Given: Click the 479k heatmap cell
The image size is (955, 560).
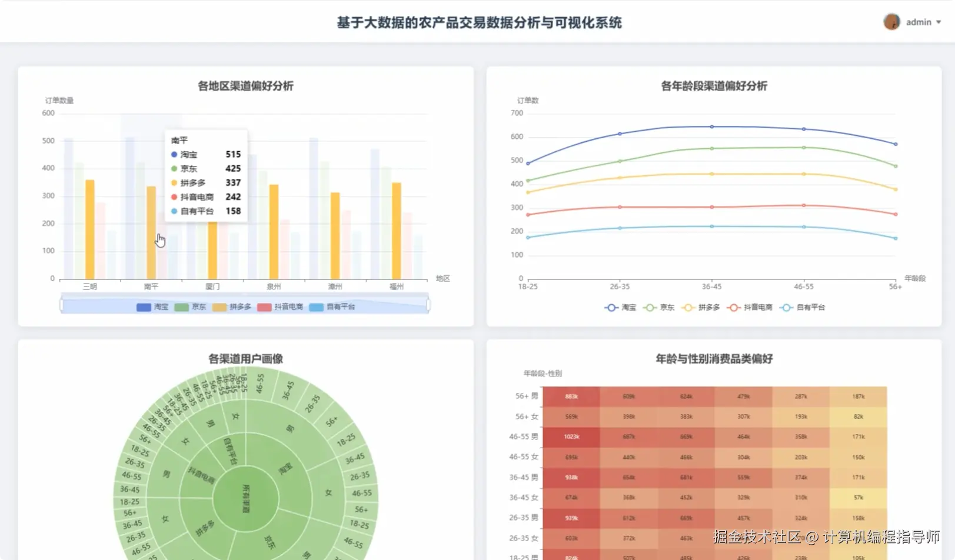Looking at the screenshot, I should point(744,396).
